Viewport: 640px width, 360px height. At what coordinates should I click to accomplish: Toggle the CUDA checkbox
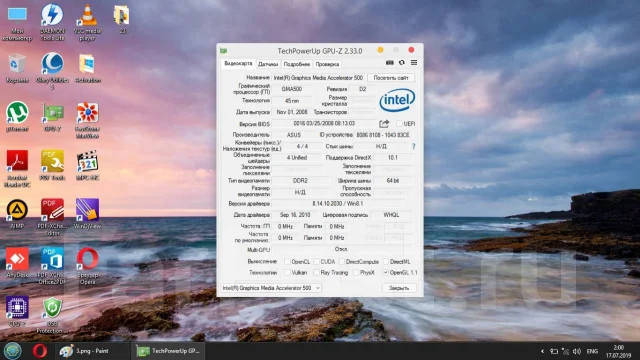[x=316, y=262]
